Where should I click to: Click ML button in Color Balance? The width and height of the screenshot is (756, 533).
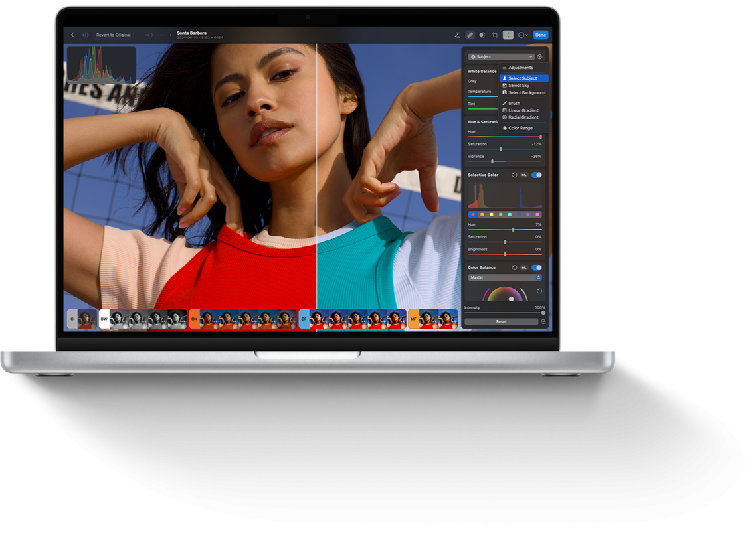(524, 267)
